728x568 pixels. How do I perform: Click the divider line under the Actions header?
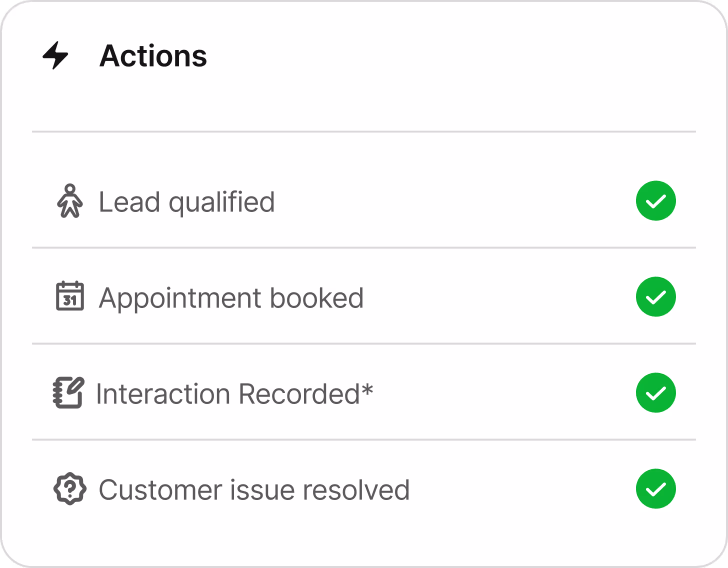pos(364,131)
